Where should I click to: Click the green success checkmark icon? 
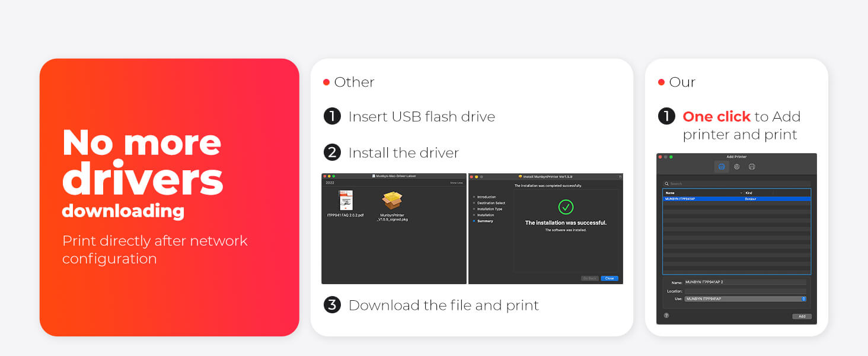(566, 207)
